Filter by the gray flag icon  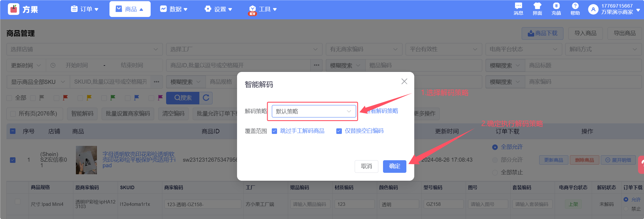coord(42,98)
